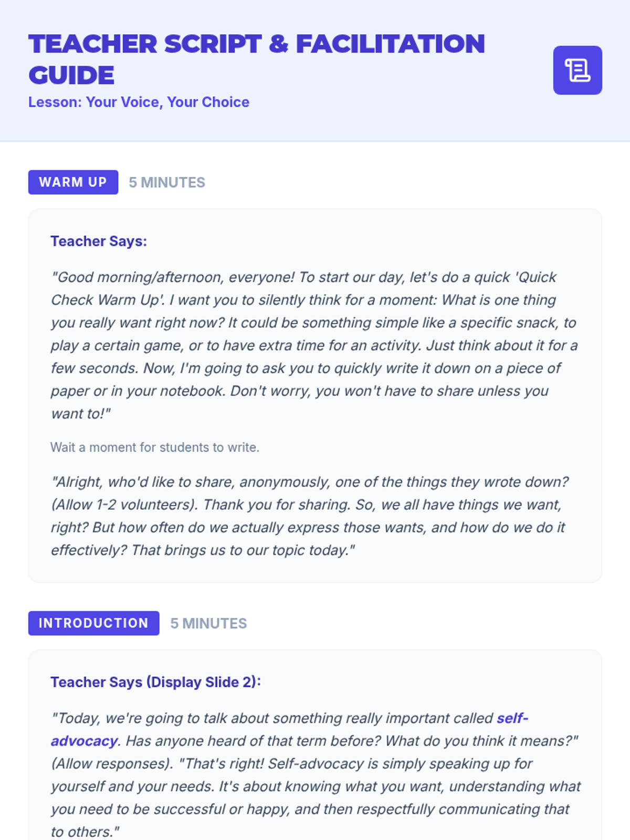630x840 pixels.
Task: Click the Teacher Script & Facilitation Guide title
Action: click(256, 44)
